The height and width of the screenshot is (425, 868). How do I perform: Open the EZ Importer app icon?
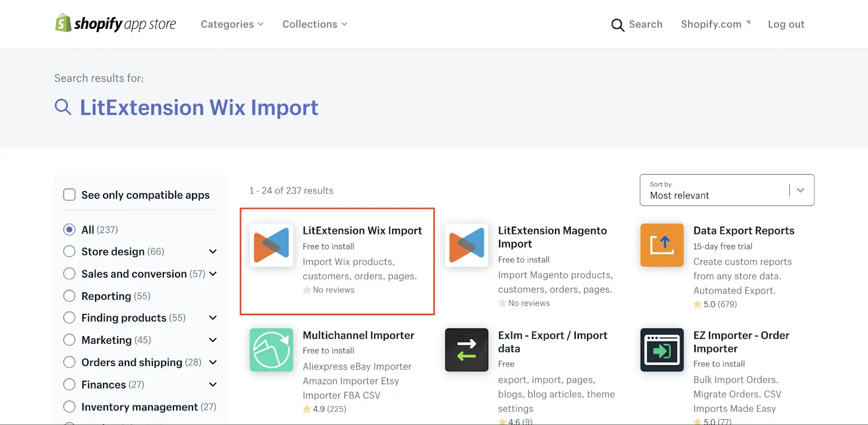pos(662,350)
